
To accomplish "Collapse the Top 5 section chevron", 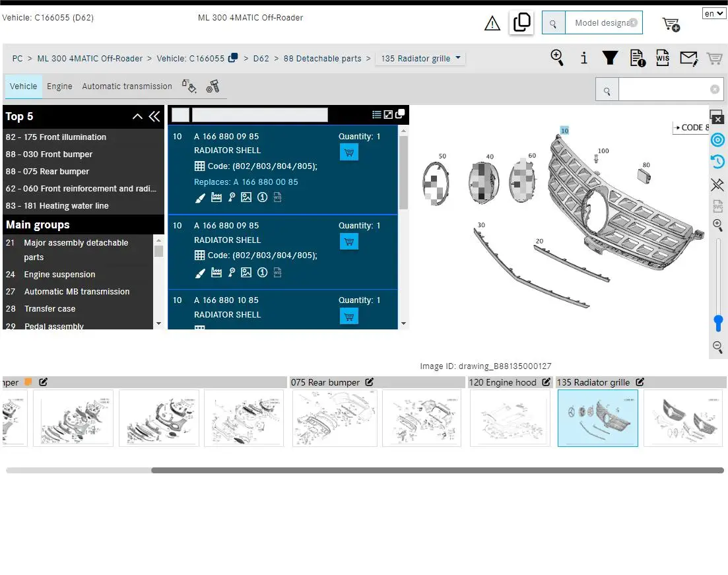I will coord(137,117).
